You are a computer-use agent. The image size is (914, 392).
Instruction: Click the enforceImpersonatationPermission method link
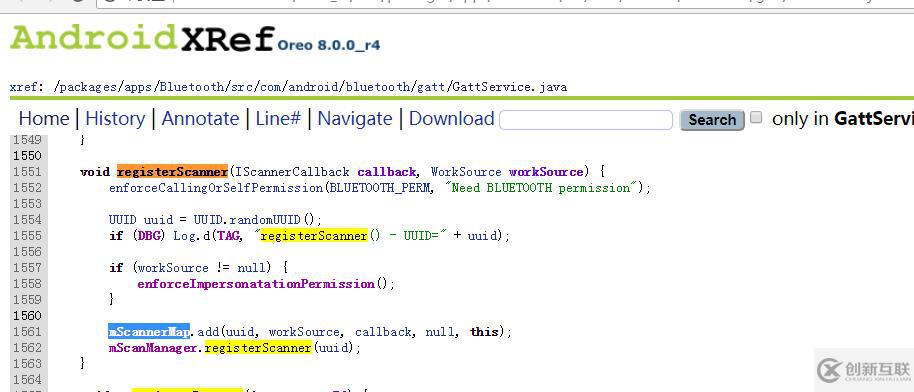point(256,284)
